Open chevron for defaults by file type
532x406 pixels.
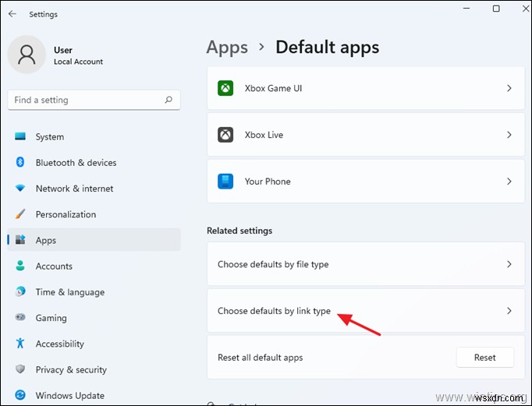coord(509,264)
